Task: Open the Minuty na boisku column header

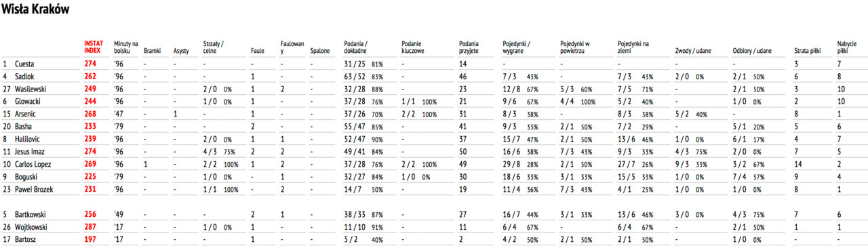Action: click(126, 47)
